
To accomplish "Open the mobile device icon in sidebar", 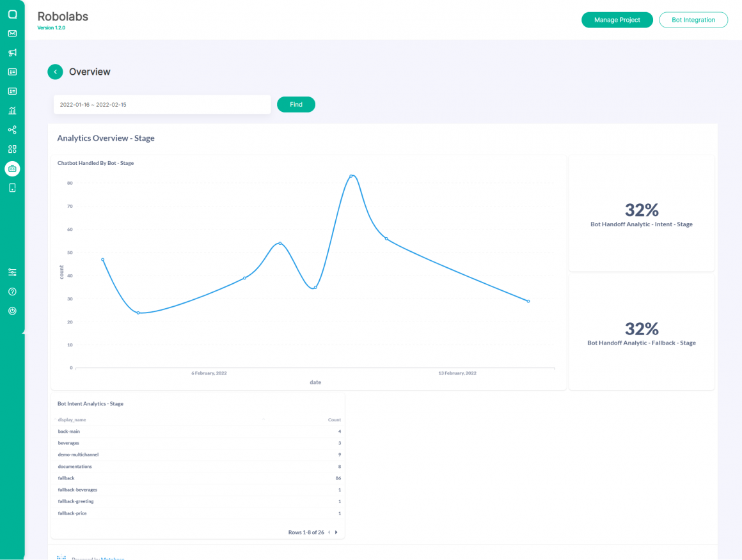I will (x=12, y=187).
